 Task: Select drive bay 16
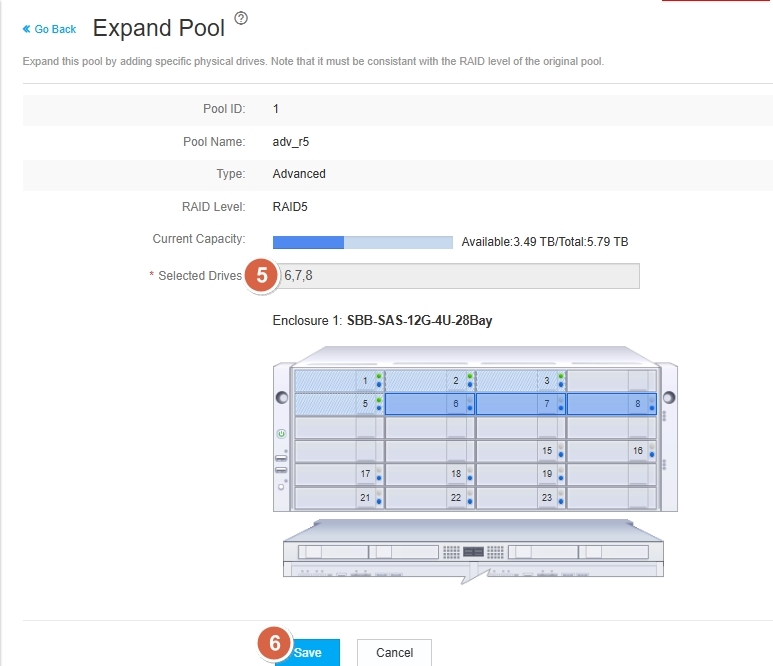pos(611,451)
